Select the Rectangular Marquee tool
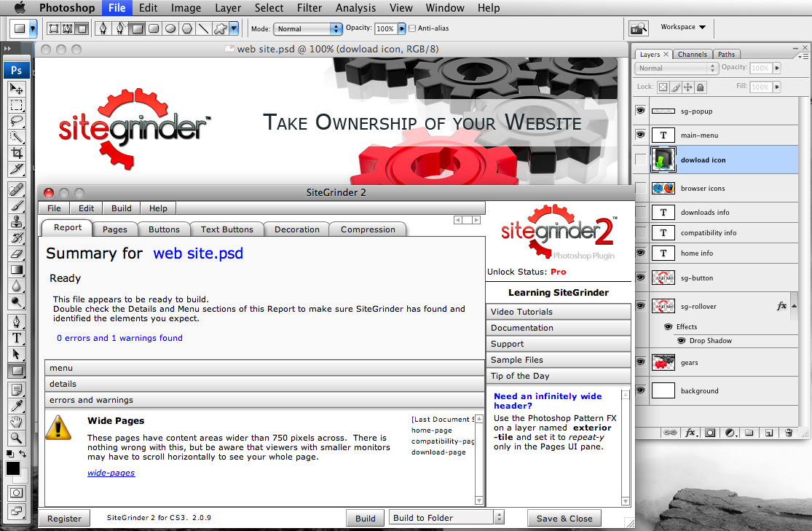The width and height of the screenshot is (812, 531). [x=17, y=105]
